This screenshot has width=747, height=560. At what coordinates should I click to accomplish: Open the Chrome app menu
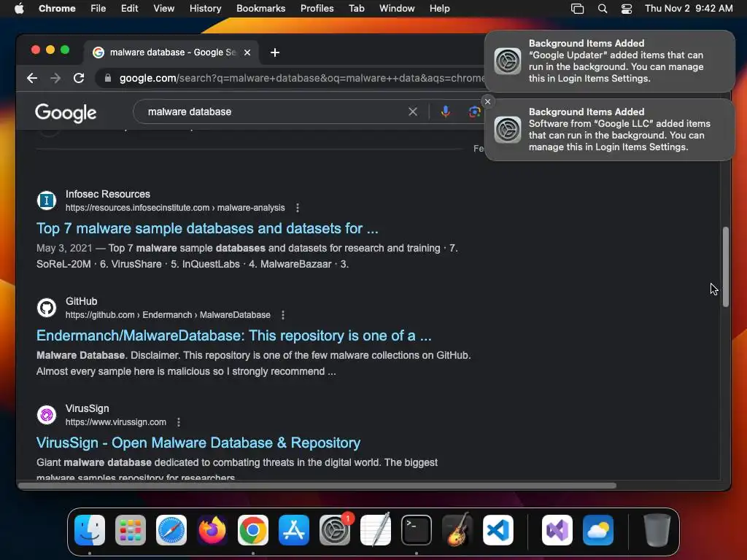57,9
